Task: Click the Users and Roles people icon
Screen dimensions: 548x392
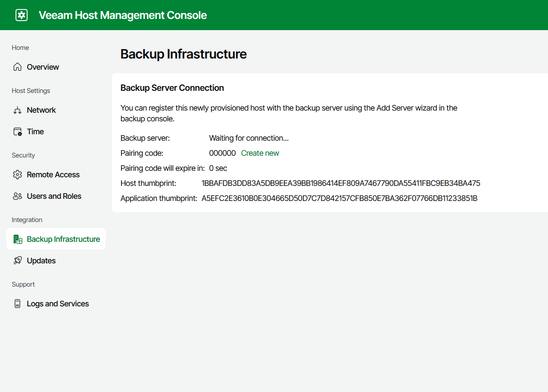Action: [17, 196]
